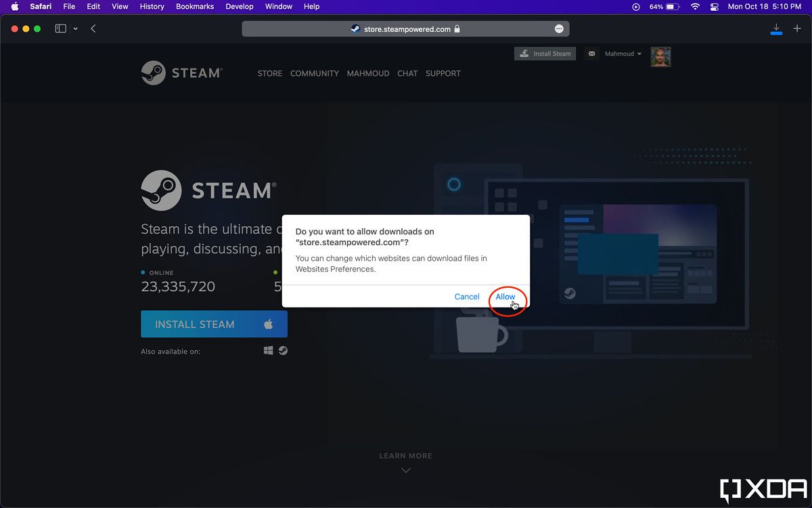Go to the COMMUNITY section
Viewport: 812px width, 508px height.
tap(314, 73)
